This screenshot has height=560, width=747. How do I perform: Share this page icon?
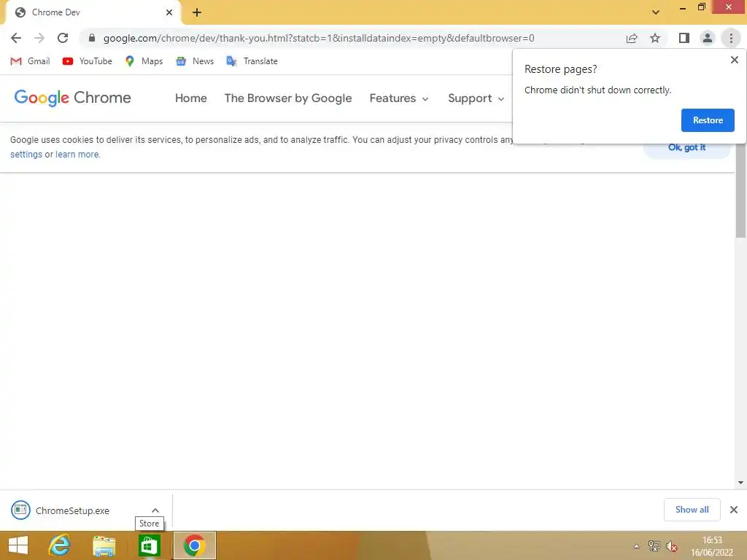632,38
